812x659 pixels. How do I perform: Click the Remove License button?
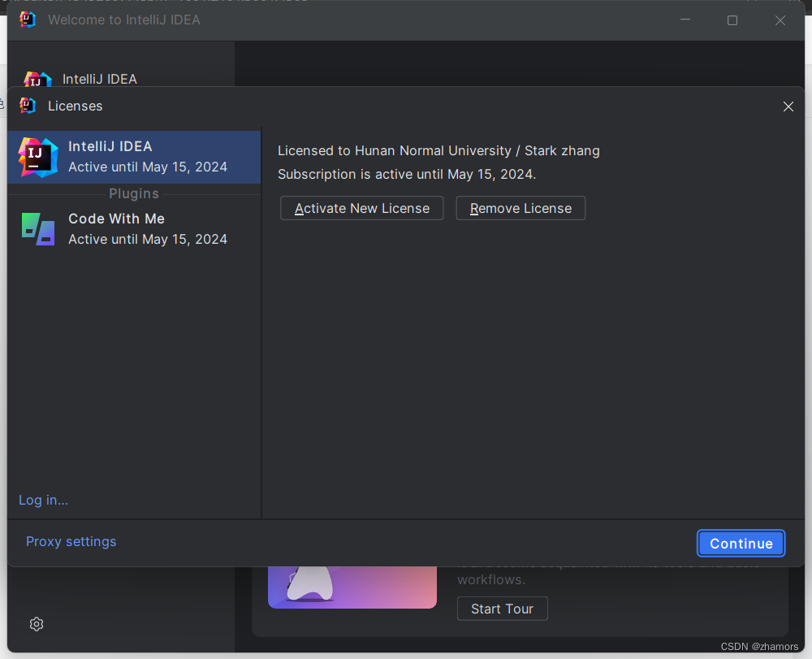[x=520, y=208]
